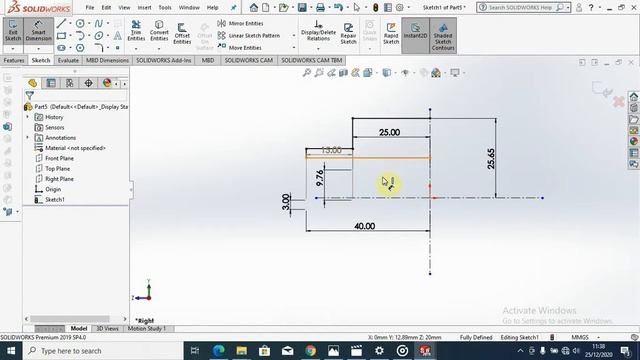Click the Home toolbar icon
This screenshot has width=640, height=360.
254,7
